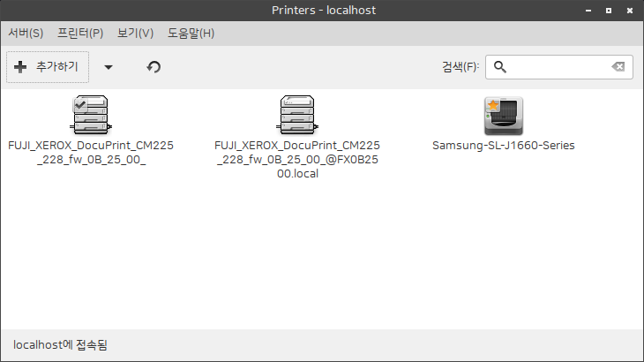This screenshot has width=644, height=362.
Task: Click the Samsung-SL-J1660-Series name label
Action: coord(503,146)
